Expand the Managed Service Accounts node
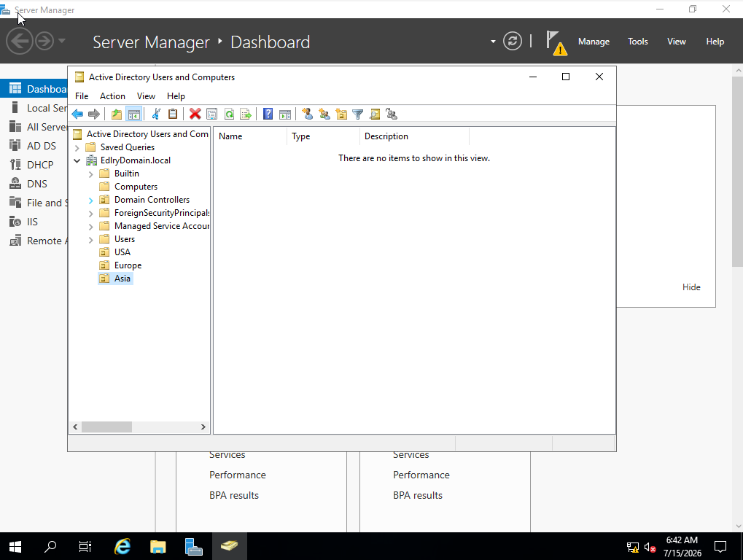The image size is (743, 560). (x=91, y=227)
